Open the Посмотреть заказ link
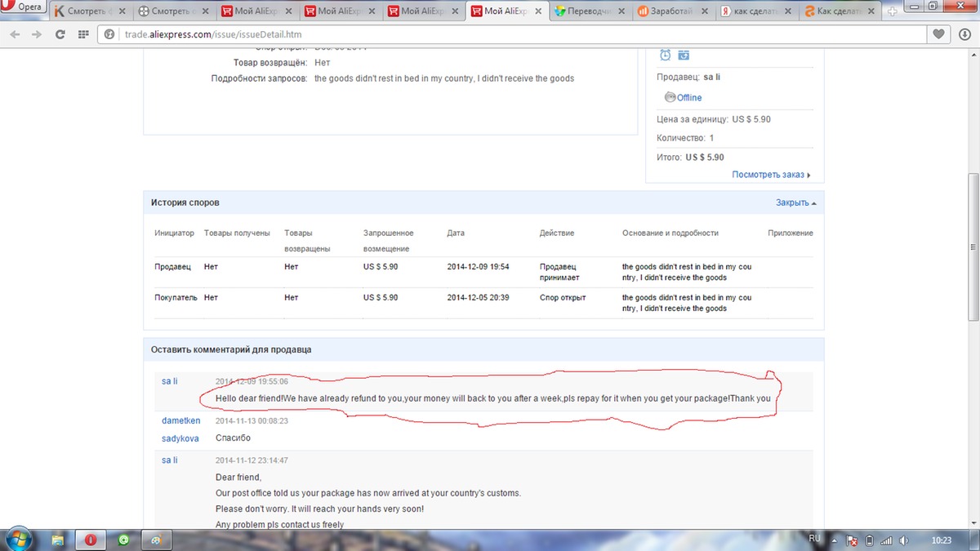The image size is (980, 551). click(771, 175)
